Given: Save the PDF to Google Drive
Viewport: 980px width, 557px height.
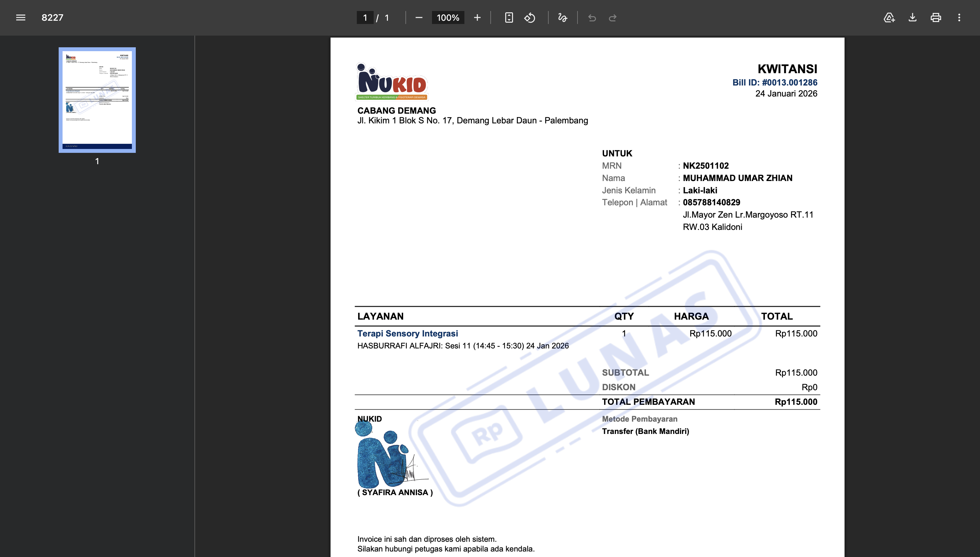Looking at the screenshot, I should [x=889, y=17].
